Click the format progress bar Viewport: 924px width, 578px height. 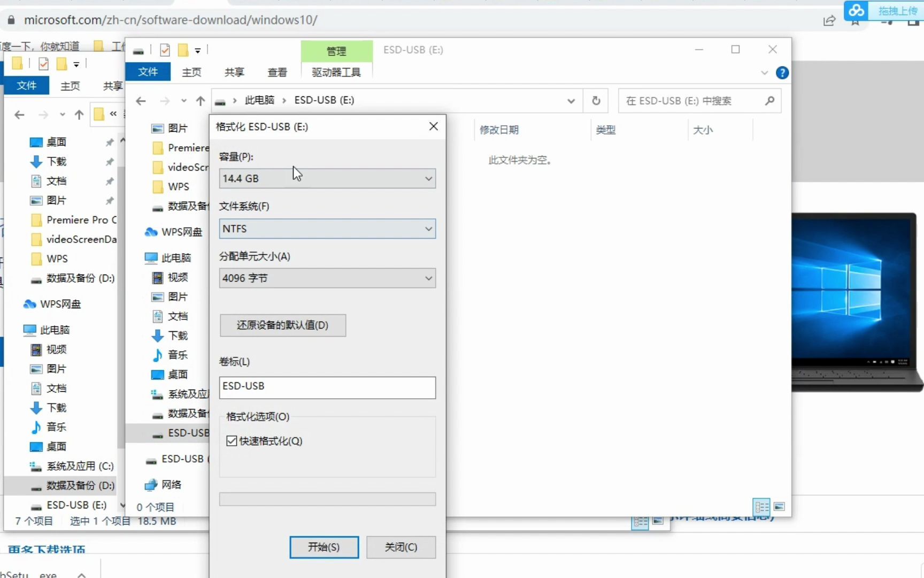[327, 499]
